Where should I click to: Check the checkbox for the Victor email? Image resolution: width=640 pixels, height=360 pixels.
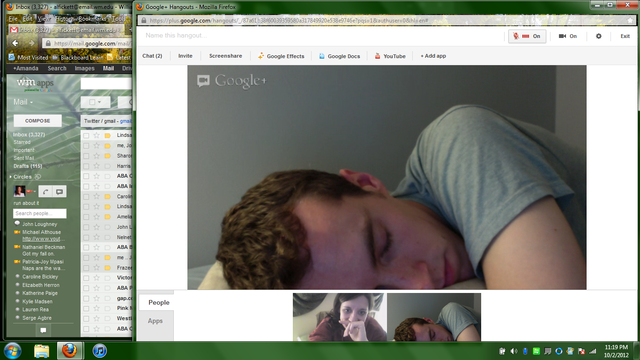[86, 278]
